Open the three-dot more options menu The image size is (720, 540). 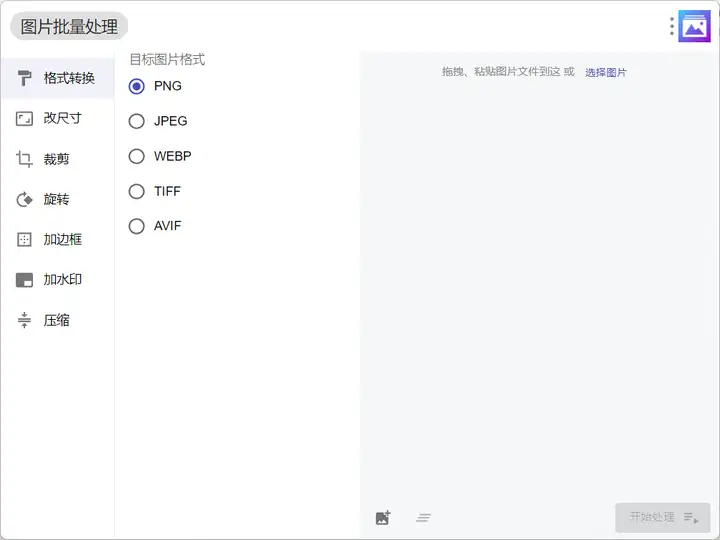click(672, 26)
